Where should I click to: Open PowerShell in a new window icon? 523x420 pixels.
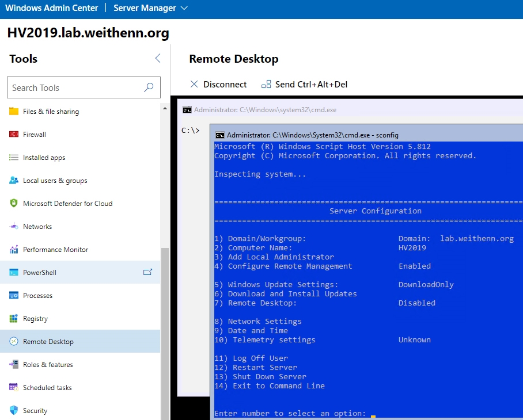[x=147, y=272]
